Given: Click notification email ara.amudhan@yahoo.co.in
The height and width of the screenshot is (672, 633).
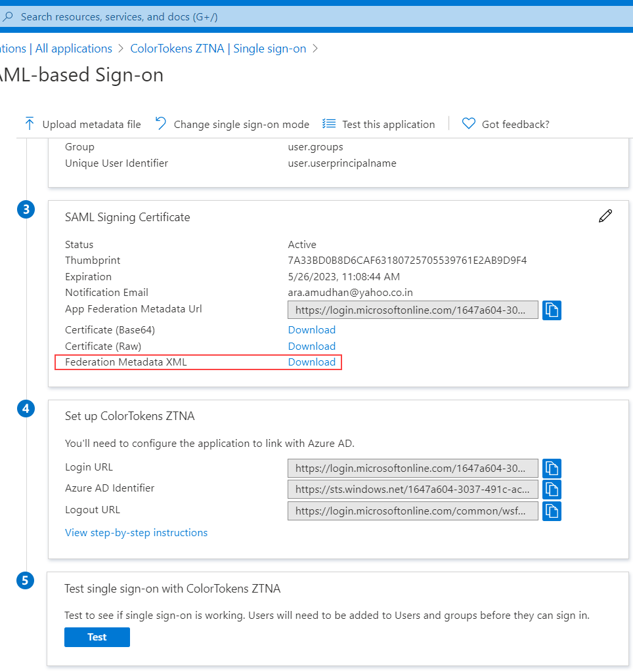Looking at the screenshot, I should coord(351,293).
